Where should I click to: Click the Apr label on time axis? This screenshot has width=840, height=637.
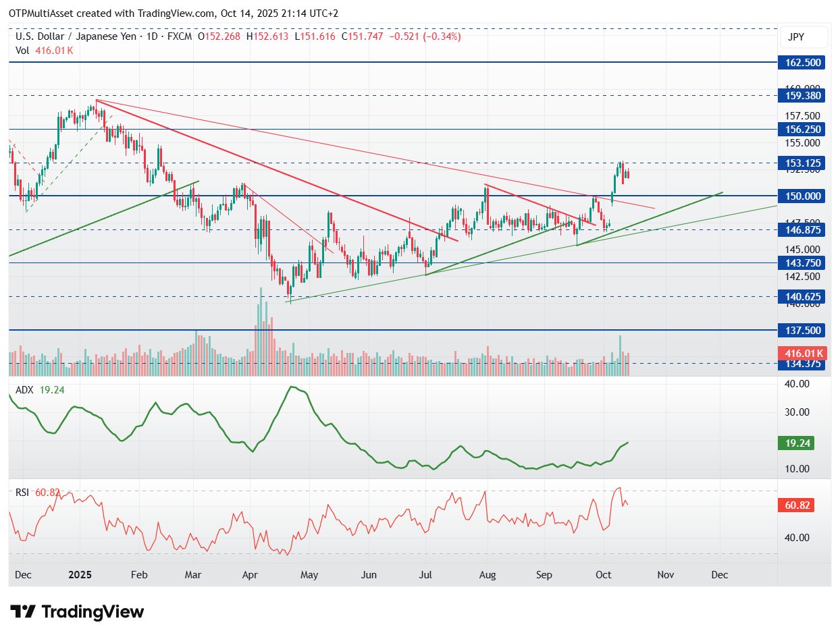point(250,575)
